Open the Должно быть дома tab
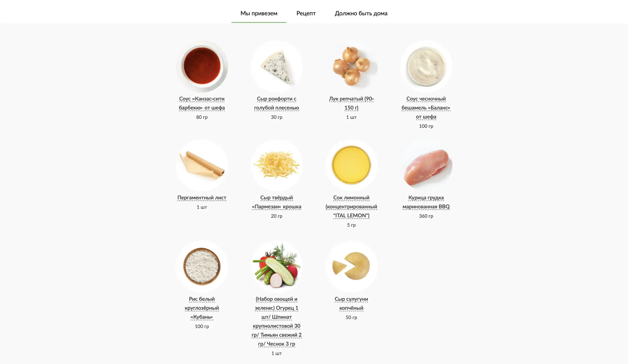 (361, 13)
